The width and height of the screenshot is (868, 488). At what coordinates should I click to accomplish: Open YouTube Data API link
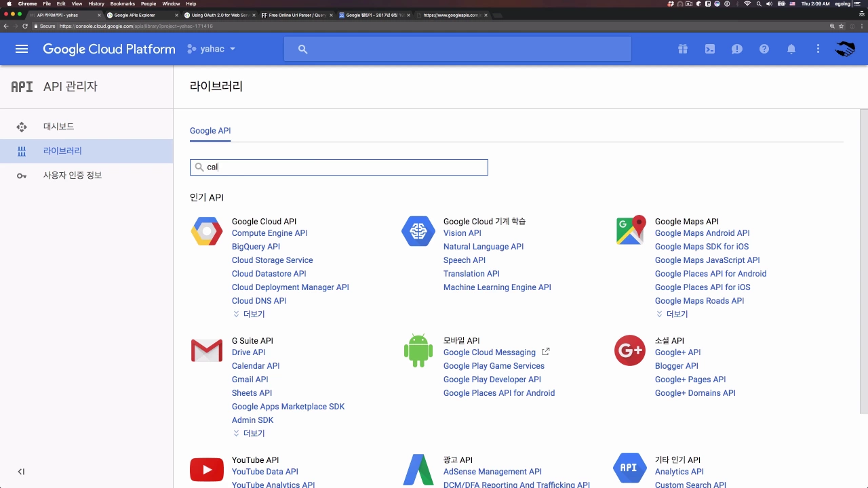(265, 472)
